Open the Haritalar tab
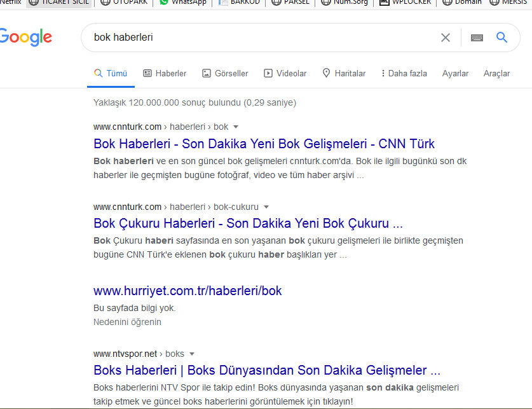 tap(344, 73)
